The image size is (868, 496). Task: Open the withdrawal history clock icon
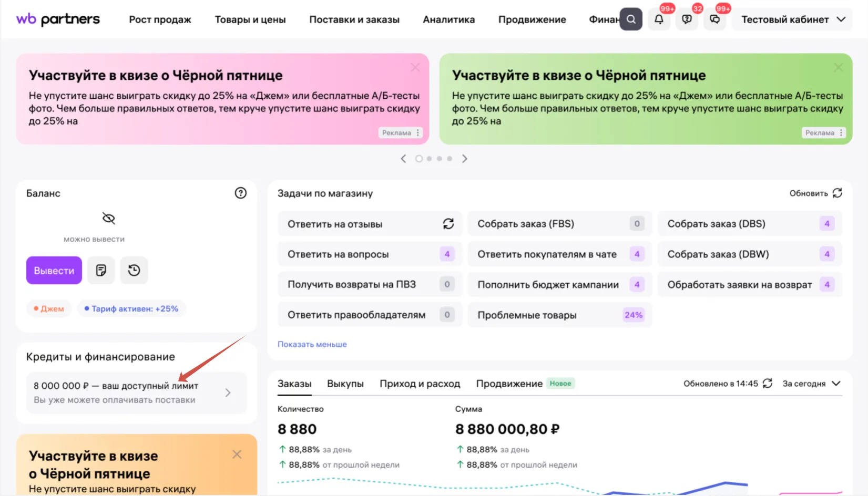click(134, 270)
